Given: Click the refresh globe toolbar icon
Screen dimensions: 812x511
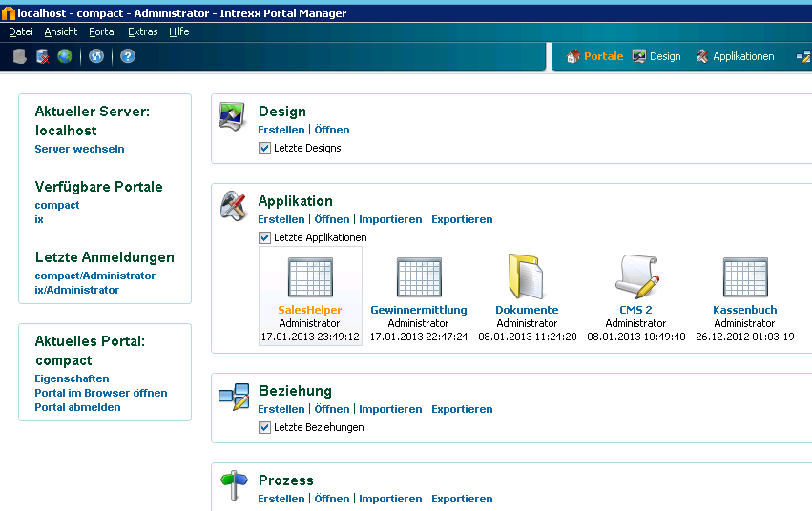Looking at the screenshot, I should coord(96,56).
